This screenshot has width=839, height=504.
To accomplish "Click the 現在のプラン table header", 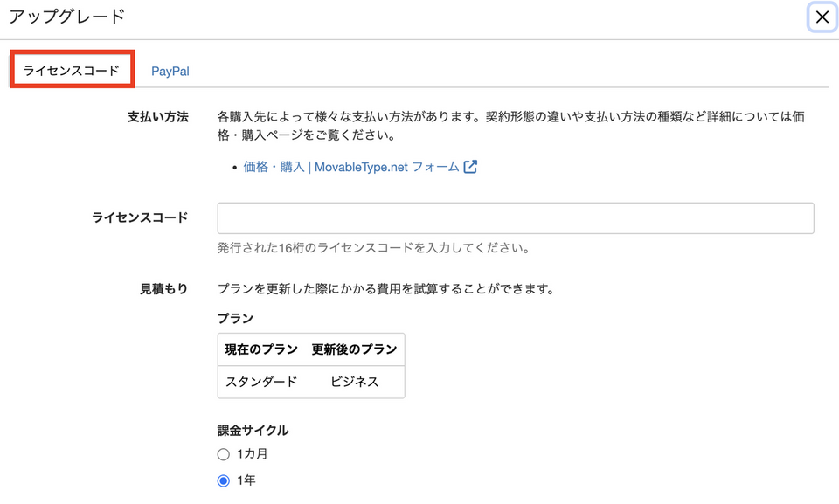I will (x=261, y=349).
